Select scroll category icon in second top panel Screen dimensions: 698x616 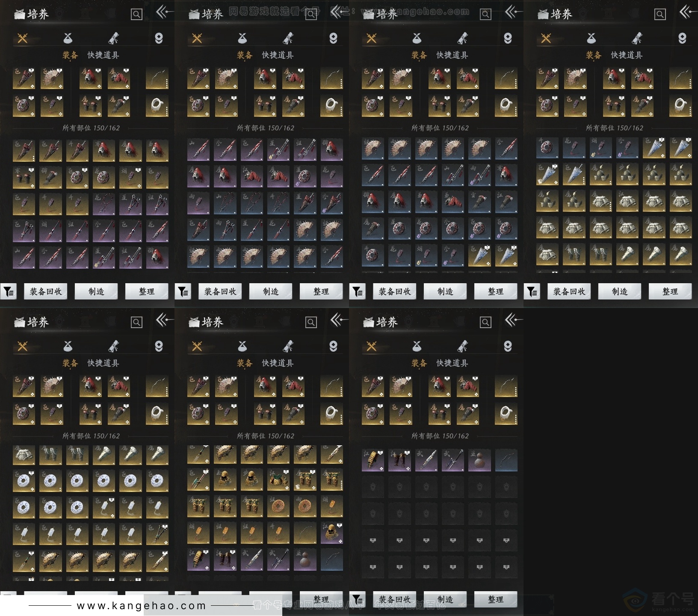coord(288,38)
